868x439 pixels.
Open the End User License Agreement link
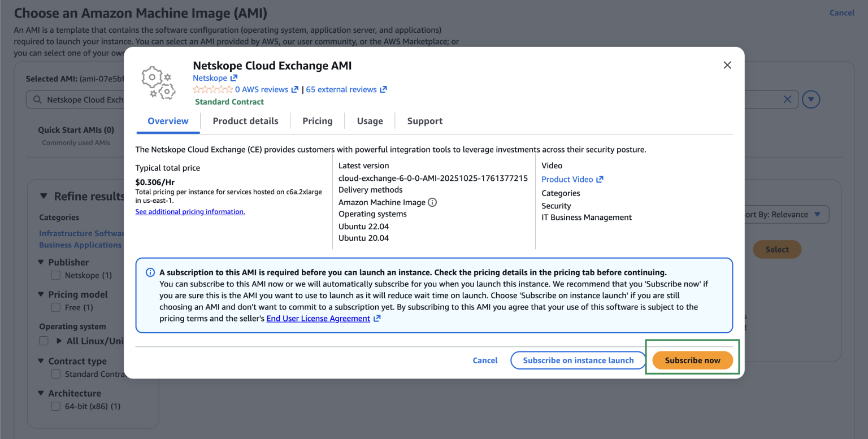(x=318, y=319)
